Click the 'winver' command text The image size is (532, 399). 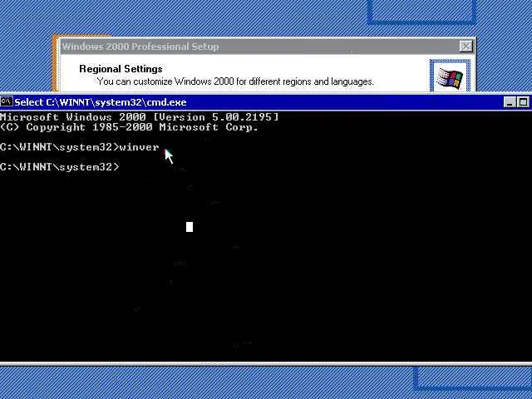click(x=140, y=147)
